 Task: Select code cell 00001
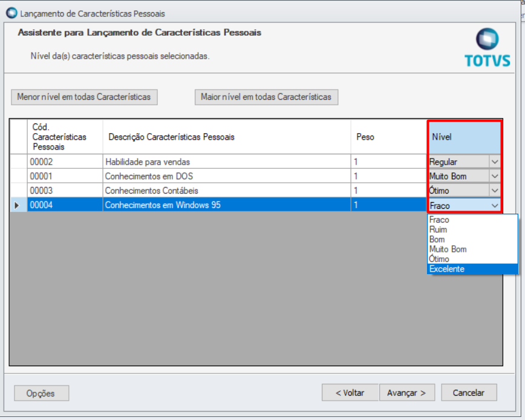coord(65,176)
